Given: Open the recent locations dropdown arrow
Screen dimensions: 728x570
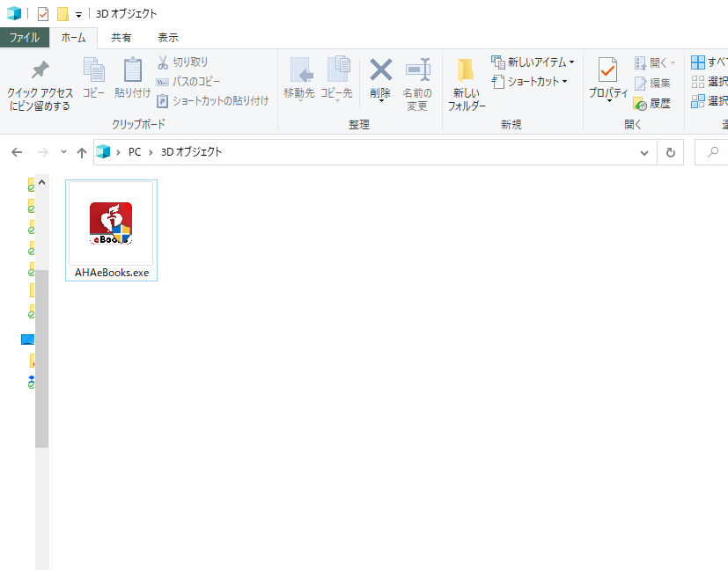Looking at the screenshot, I should (x=63, y=152).
